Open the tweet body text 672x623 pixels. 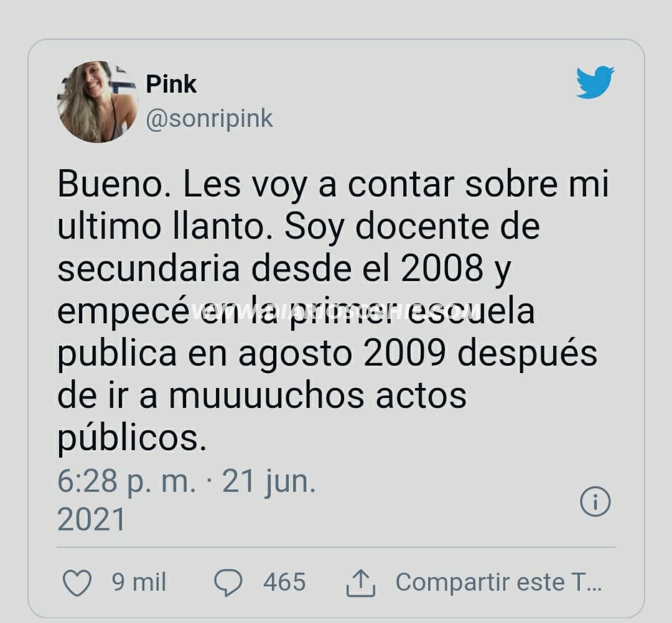point(333,311)
